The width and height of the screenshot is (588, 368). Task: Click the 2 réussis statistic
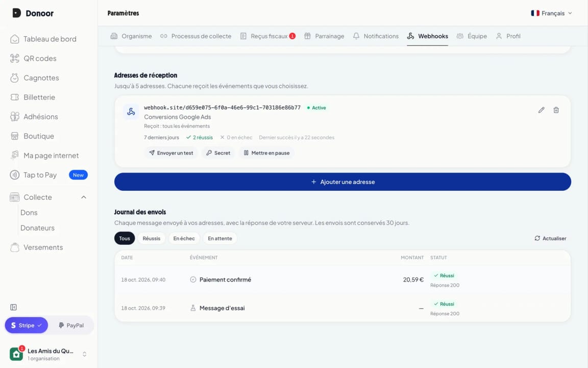click(200, 137)
